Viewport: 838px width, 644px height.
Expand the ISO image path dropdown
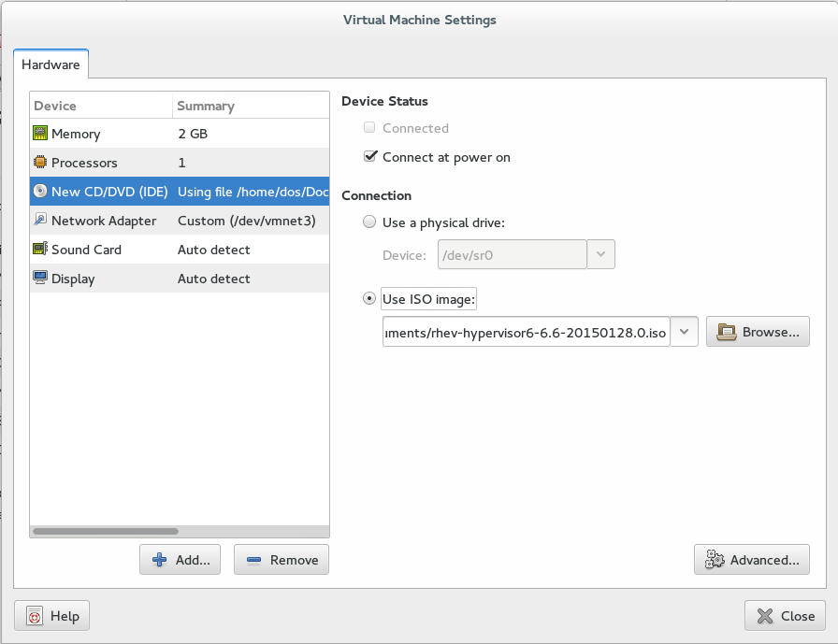685,332
